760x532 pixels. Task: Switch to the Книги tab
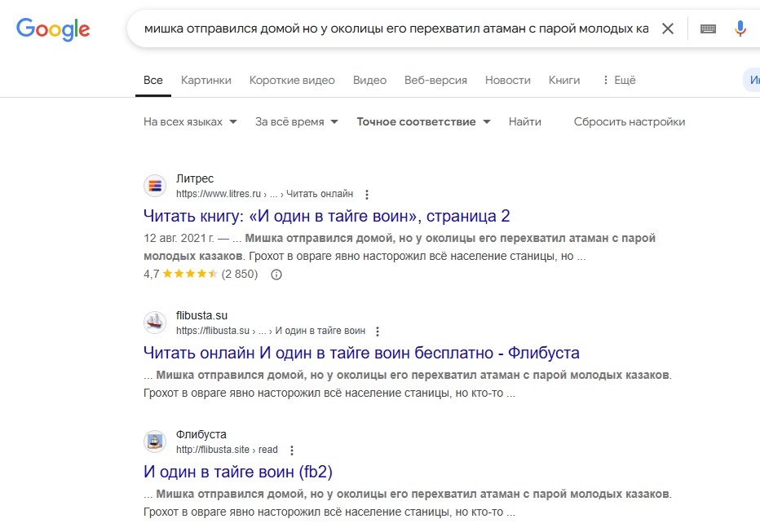point(564,80)
